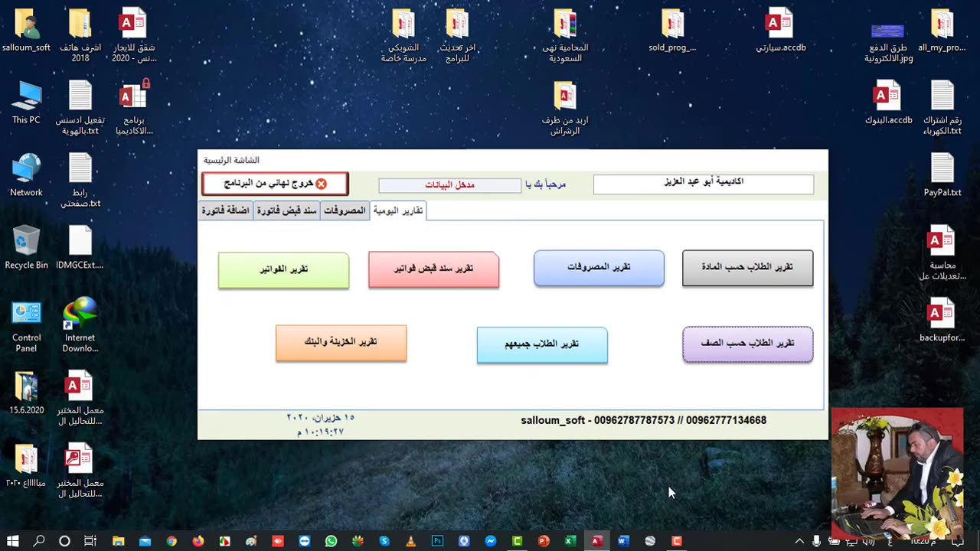Screen dimensions: 980x551
Task: Launch Internet Download Manager from the desktop
Action: tap(80, 327)
